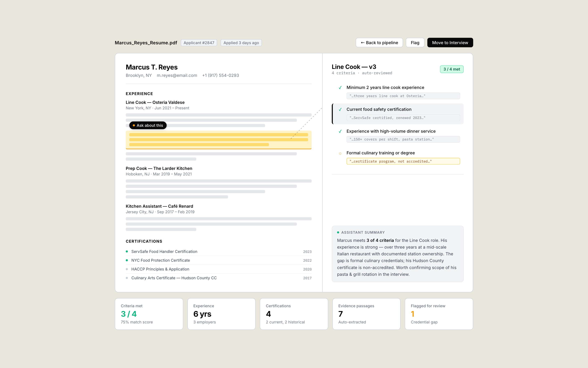
Task: Select high-volume dinner service criterion
Action: click(398, 136)
